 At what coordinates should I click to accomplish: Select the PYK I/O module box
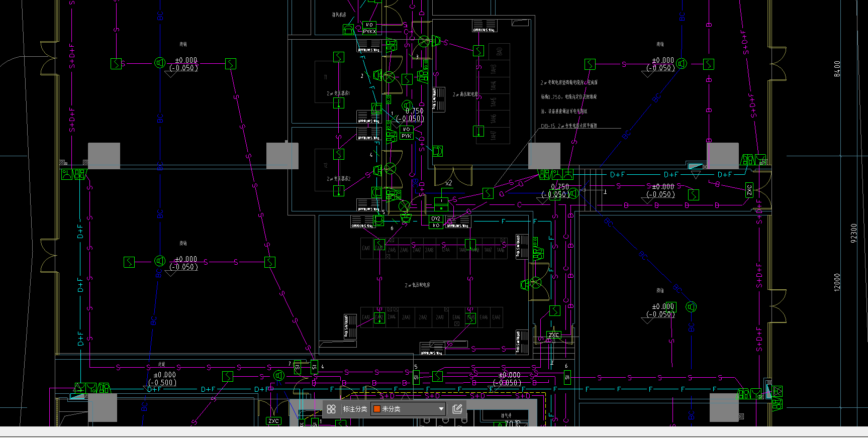click(407, 133)
